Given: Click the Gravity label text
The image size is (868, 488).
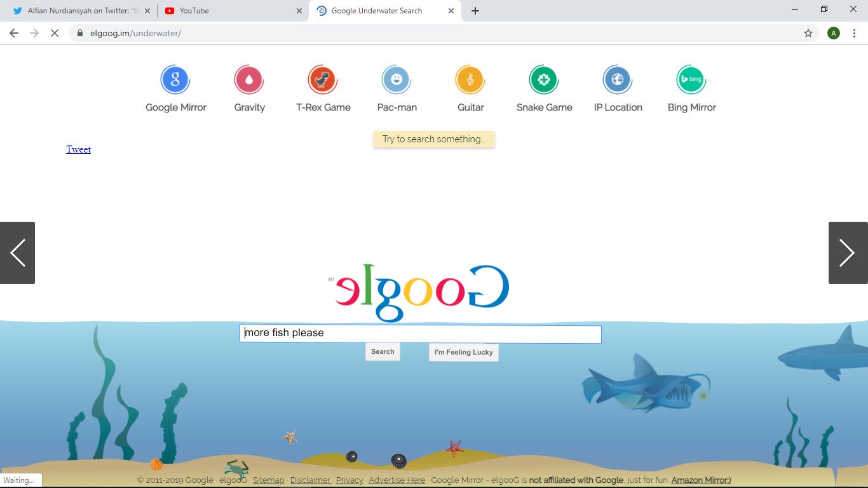Looking at the screenshot, I should [250, 107].
